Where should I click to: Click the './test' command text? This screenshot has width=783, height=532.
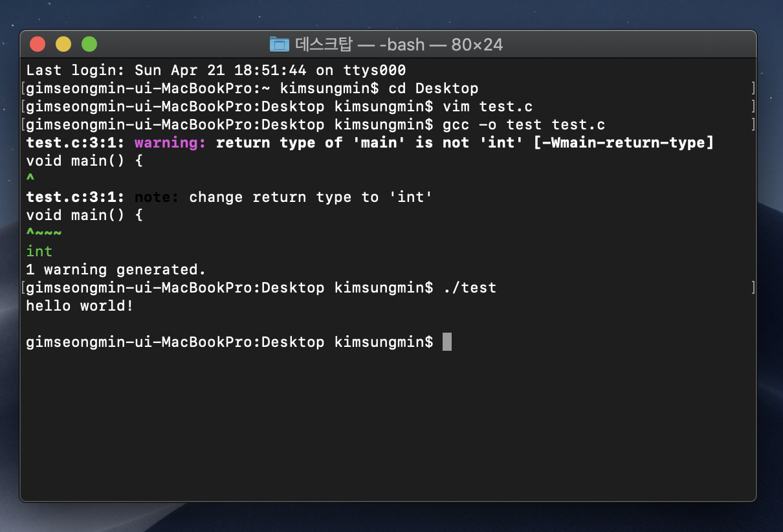(470, 287)
